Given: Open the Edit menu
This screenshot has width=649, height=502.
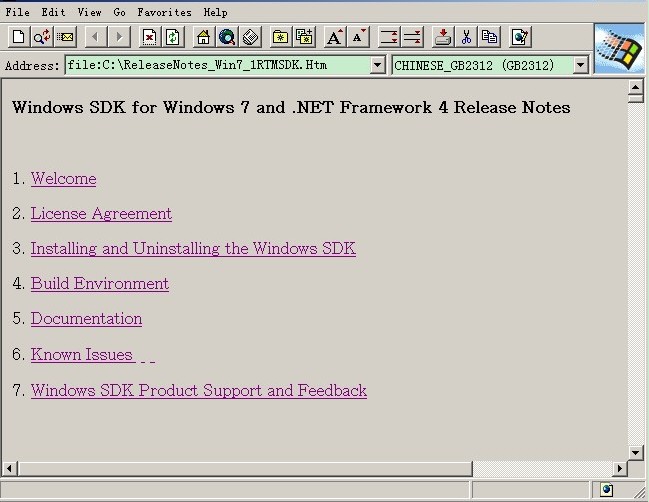Looking at the screenshot, I should 53,12.
